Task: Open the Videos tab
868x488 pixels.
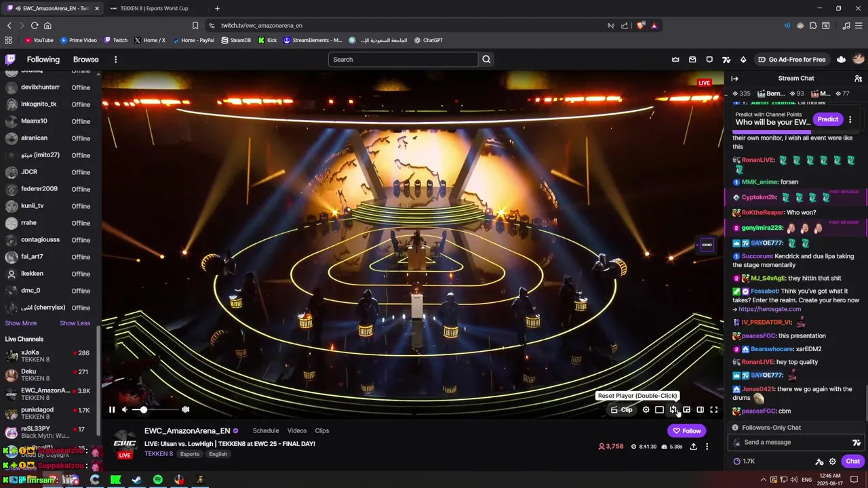Action: coord(297,430)
